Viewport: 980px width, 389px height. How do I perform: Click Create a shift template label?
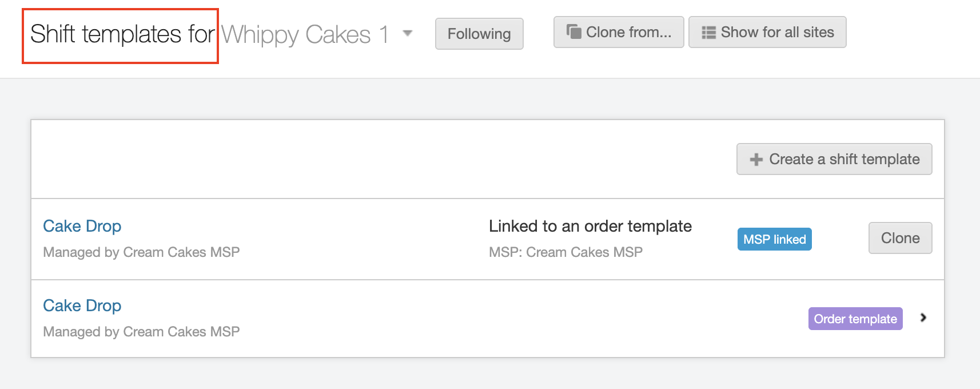point(844,159)
